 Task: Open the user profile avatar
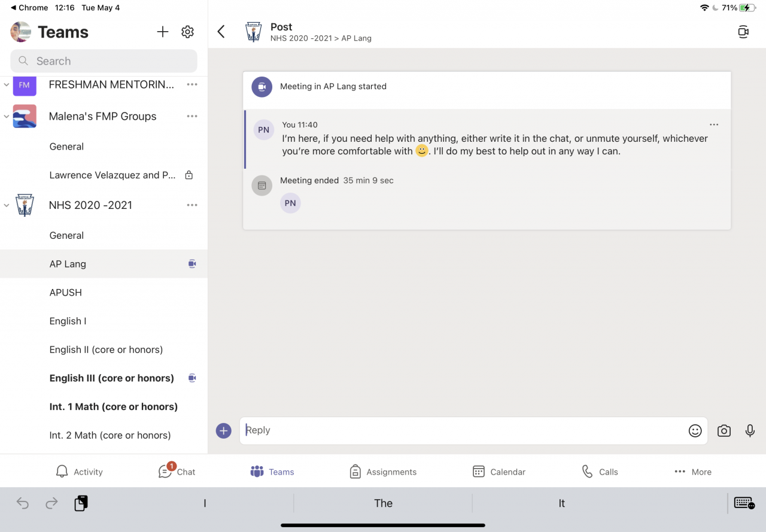pos(21,32)
